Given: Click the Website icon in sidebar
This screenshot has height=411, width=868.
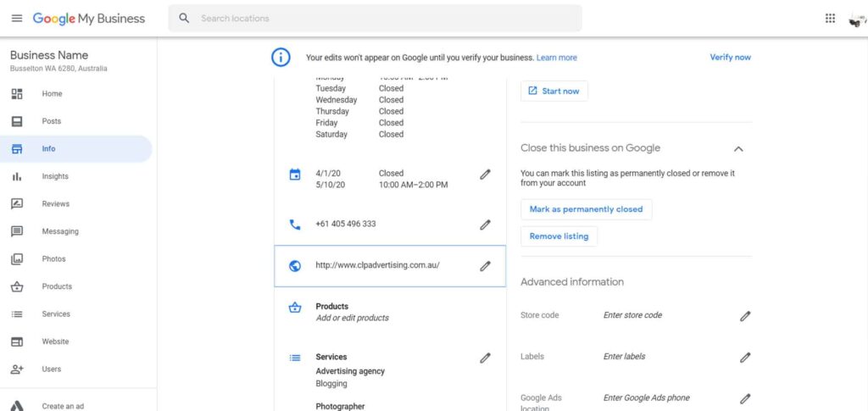Looking at the screenshot, I should [17, 342].
